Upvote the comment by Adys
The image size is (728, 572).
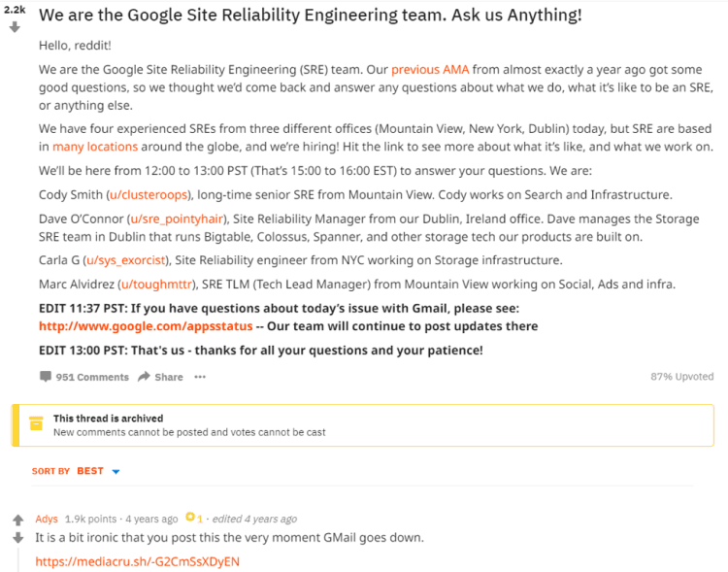18,520
